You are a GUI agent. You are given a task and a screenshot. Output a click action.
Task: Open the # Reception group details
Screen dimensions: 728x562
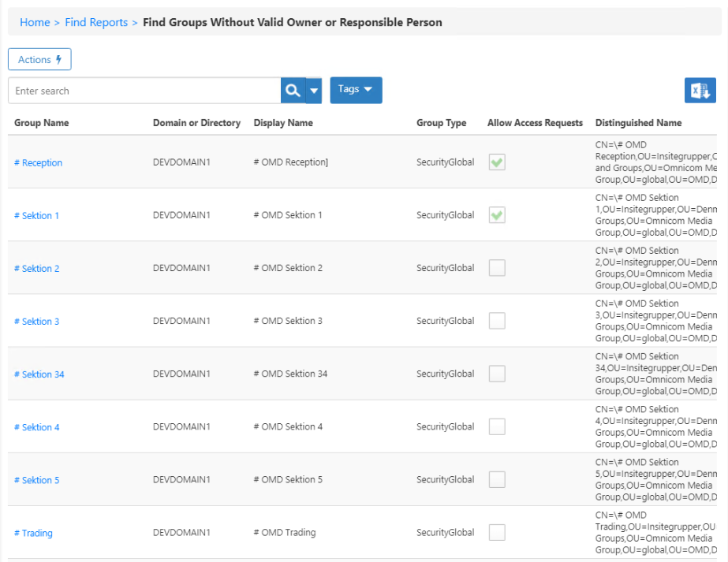[39, 162]
